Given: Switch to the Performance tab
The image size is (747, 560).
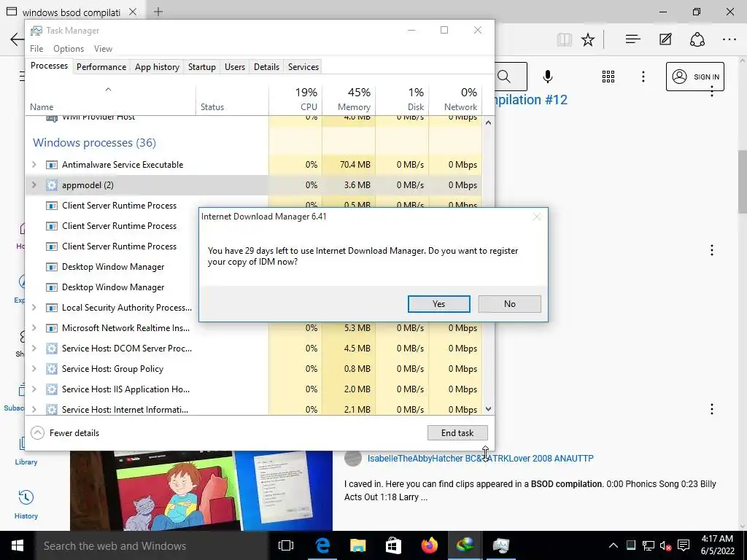Looking at the screenshot, I should (x=101, y=67).
